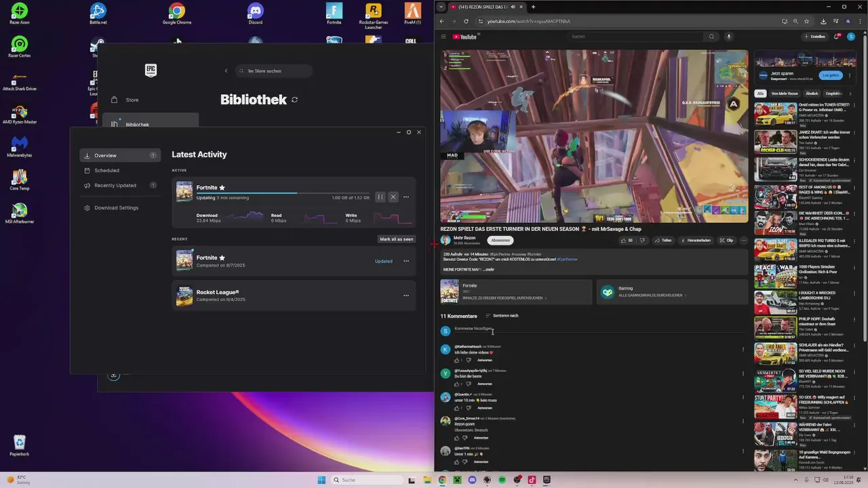Start YouTube voice search microphone
Screen dimensions: 868x488
coord(729,37)
